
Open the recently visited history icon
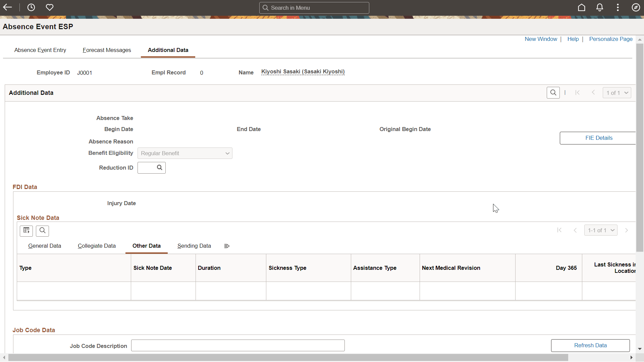pyautogui.click(x=31, y=7)
